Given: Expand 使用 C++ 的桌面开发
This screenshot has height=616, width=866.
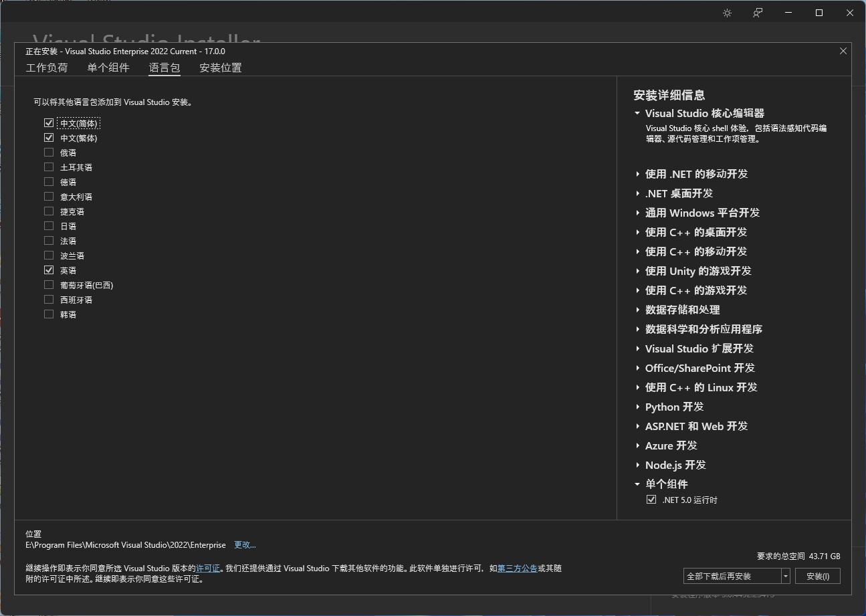Looking at the screenshot, I should (x=637, y=232).
